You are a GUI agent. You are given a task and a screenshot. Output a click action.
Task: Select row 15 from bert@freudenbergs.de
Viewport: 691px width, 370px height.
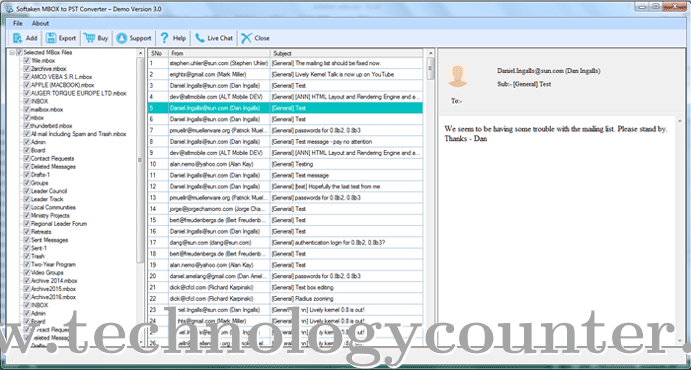coord(285,220)
